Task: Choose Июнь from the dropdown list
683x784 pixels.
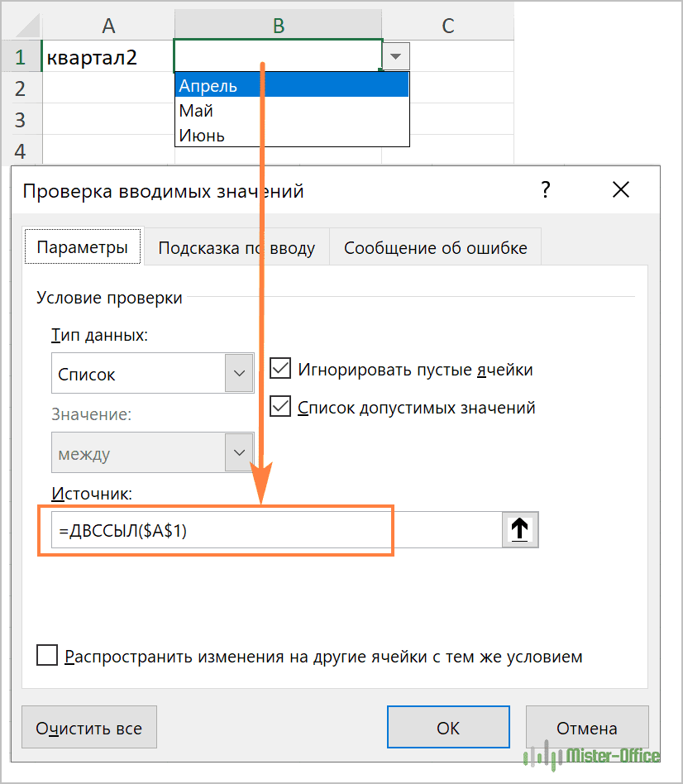Action: pos(292,135)
